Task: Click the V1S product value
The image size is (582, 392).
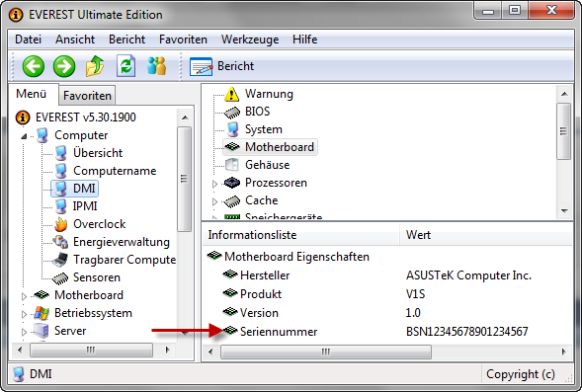Action: tap(415, 294)
